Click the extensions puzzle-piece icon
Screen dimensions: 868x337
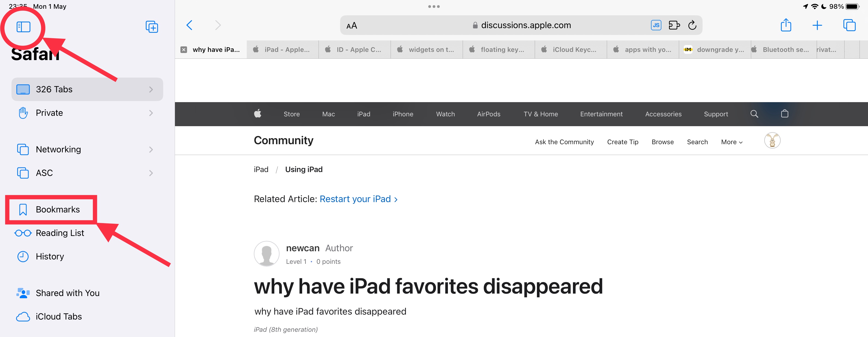674,25
